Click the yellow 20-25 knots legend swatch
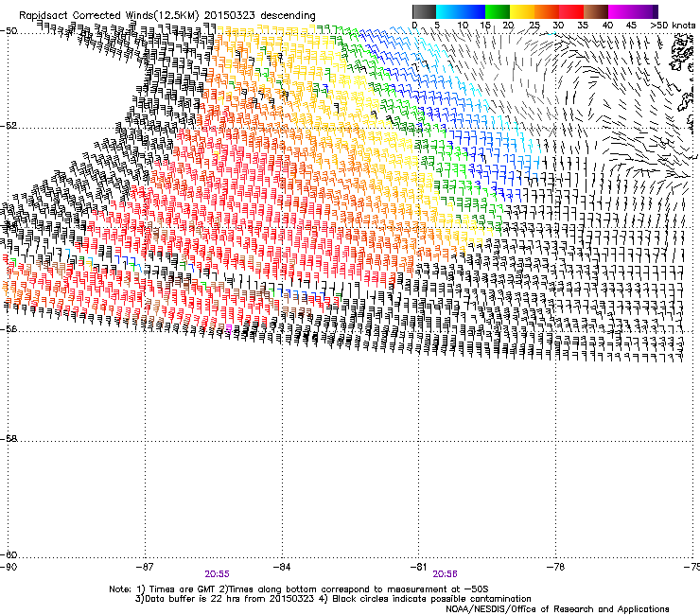Screen dimensions: 700x615 coord(522,11)
